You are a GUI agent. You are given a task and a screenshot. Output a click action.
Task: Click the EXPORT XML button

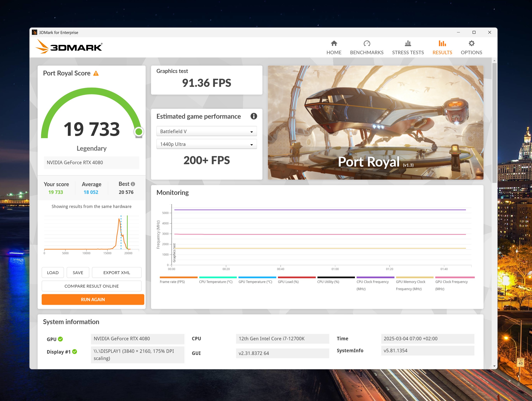117,273
